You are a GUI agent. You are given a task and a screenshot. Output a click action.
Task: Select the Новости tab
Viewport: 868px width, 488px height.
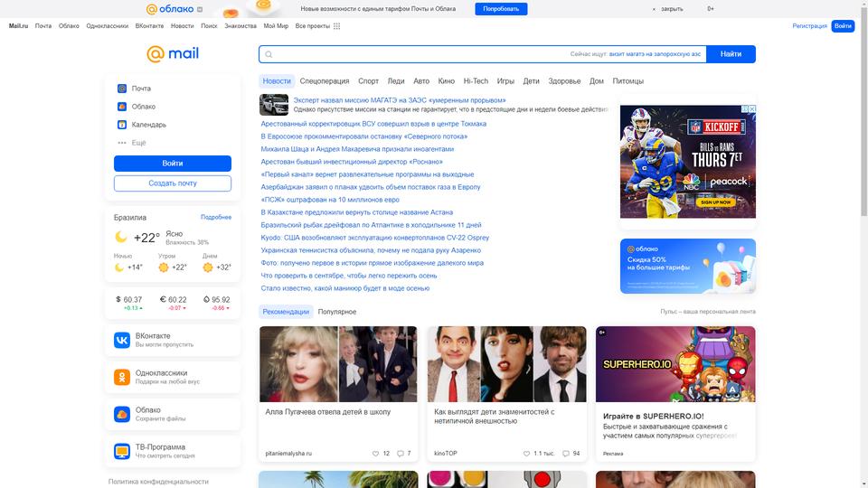coord(277,81)
